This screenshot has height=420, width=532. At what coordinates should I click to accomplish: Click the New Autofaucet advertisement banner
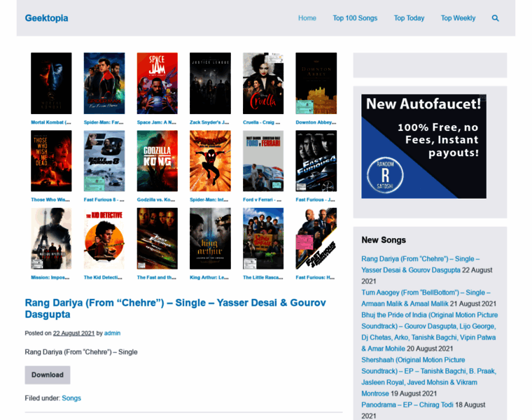423,146
